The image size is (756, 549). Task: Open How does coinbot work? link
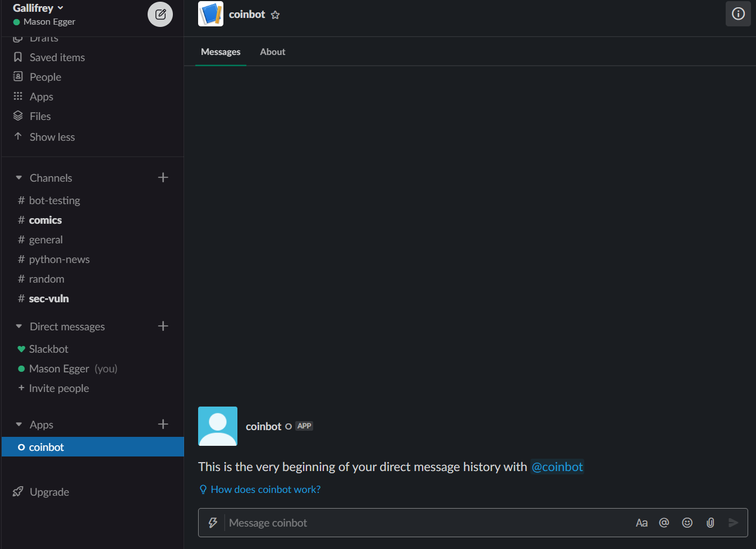coord(265,490)
